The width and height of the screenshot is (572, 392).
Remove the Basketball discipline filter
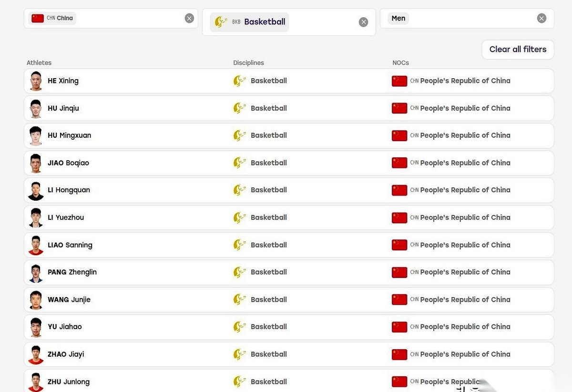coord(363,22)
